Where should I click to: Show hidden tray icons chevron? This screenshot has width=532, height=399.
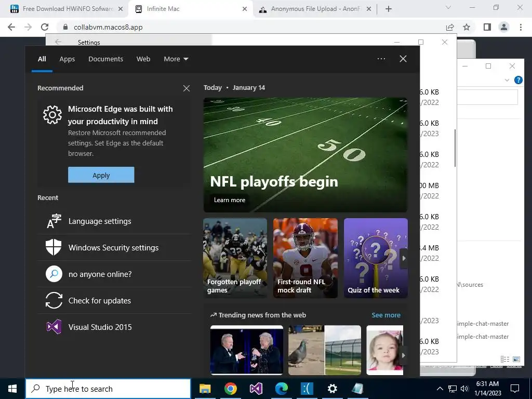(x=440, y=389)
